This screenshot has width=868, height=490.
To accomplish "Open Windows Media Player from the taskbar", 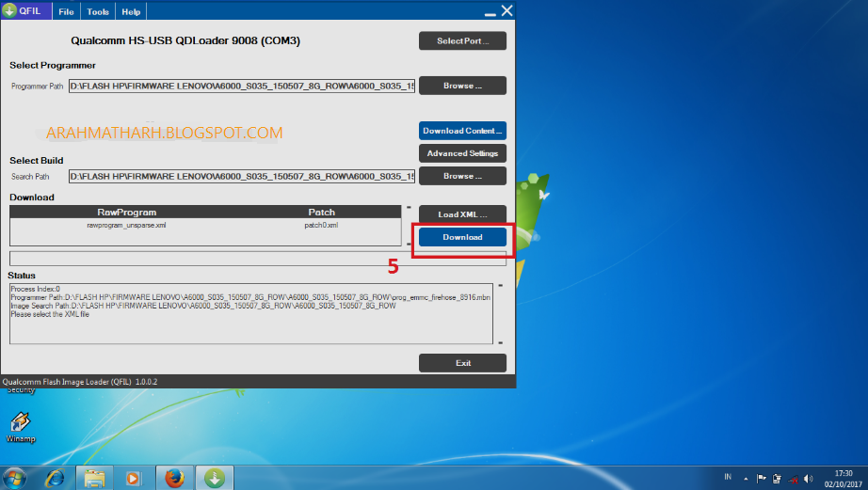I will (x=133, y=478).
